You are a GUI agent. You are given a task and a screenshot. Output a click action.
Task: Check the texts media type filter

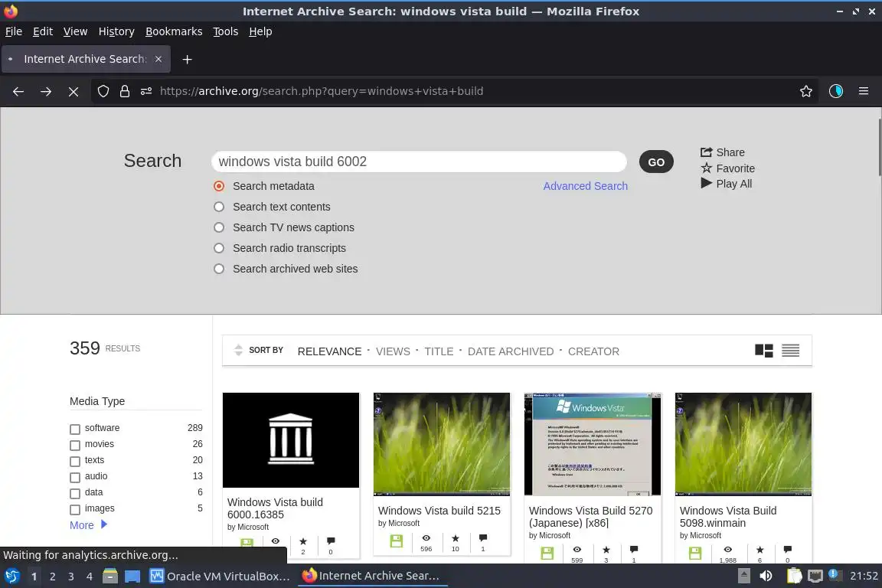(75, 462)
